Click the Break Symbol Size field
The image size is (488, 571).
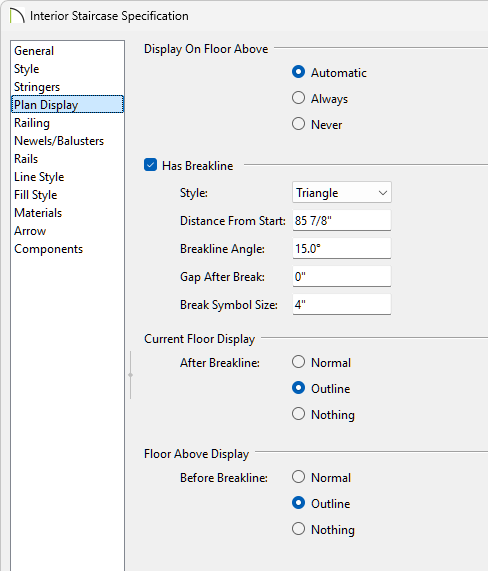point(342,304)
